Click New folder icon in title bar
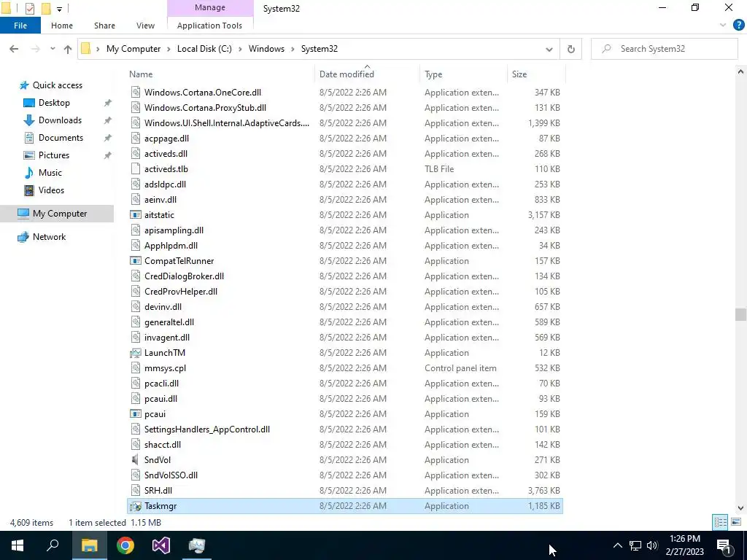 coord(46,9)
